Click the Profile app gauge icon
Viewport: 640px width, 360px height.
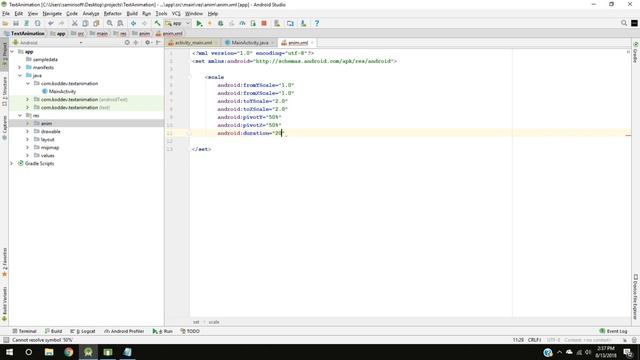tap(242, 23)
